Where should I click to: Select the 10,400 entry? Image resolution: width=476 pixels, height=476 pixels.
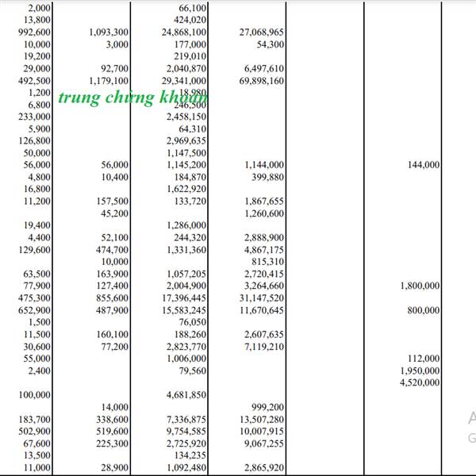click(x=115, y=177)
